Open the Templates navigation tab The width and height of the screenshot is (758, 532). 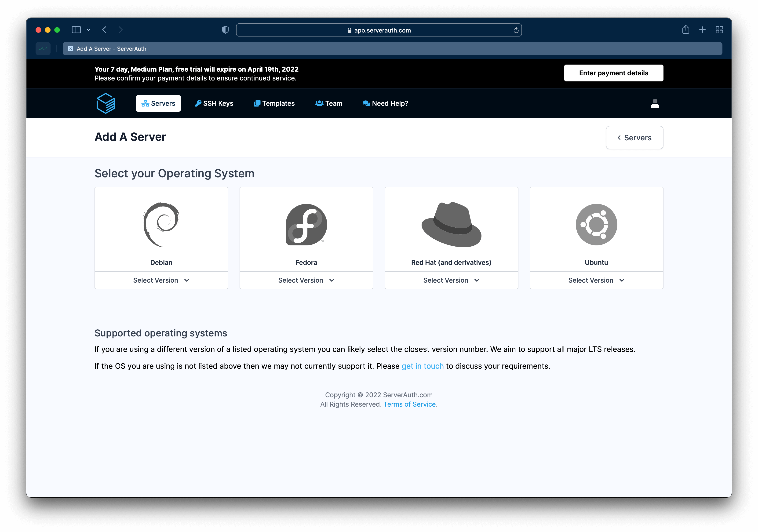(274, 103)
